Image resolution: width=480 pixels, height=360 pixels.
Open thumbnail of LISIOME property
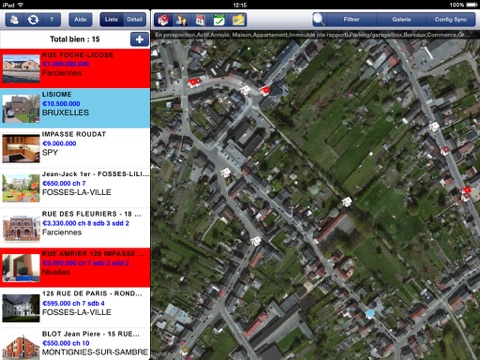click(x=21, y=109)
